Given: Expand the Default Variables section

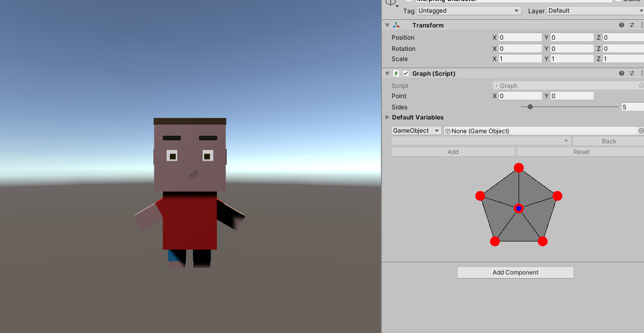Looking at the screenshot, I should pos(388,117).
